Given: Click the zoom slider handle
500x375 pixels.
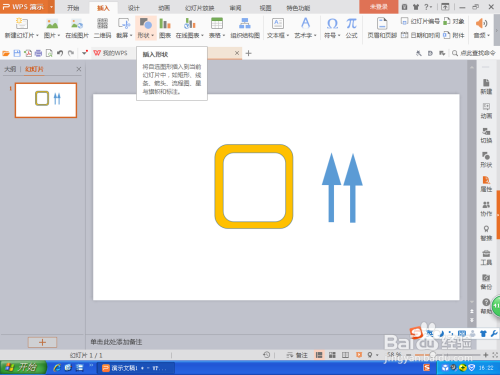Looking at the screenshot, I should (x=433, y=355).
